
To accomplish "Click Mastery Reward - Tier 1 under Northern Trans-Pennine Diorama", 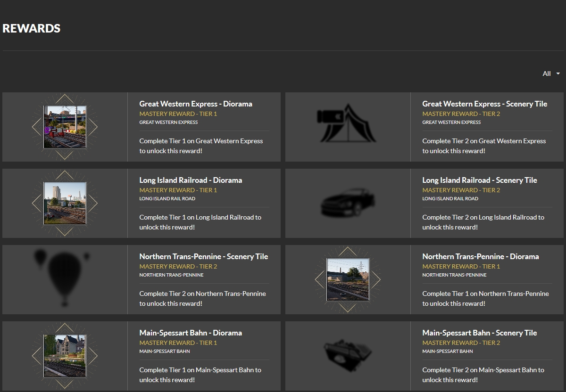I will click(x=461, y=266).
